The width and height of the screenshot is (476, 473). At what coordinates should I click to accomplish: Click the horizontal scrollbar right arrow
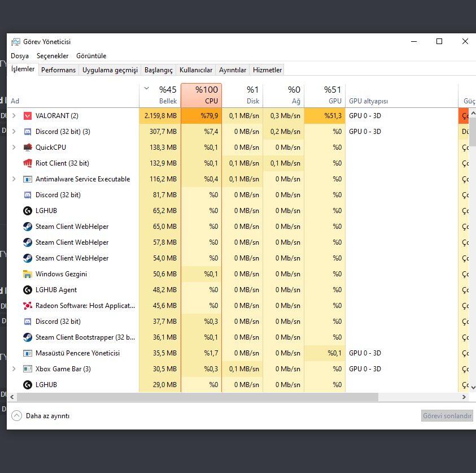click(464, 397)
